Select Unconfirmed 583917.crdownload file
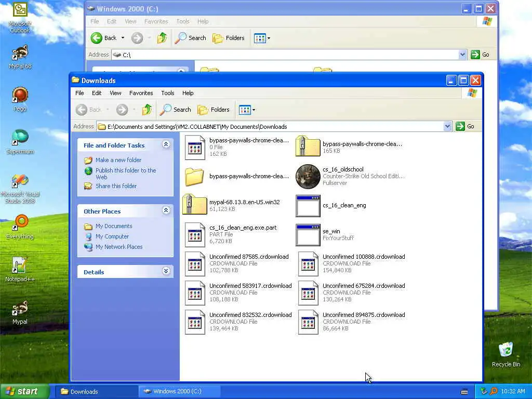Image resolution: width=532 pixels, height=399 pixels. point(238,293)
